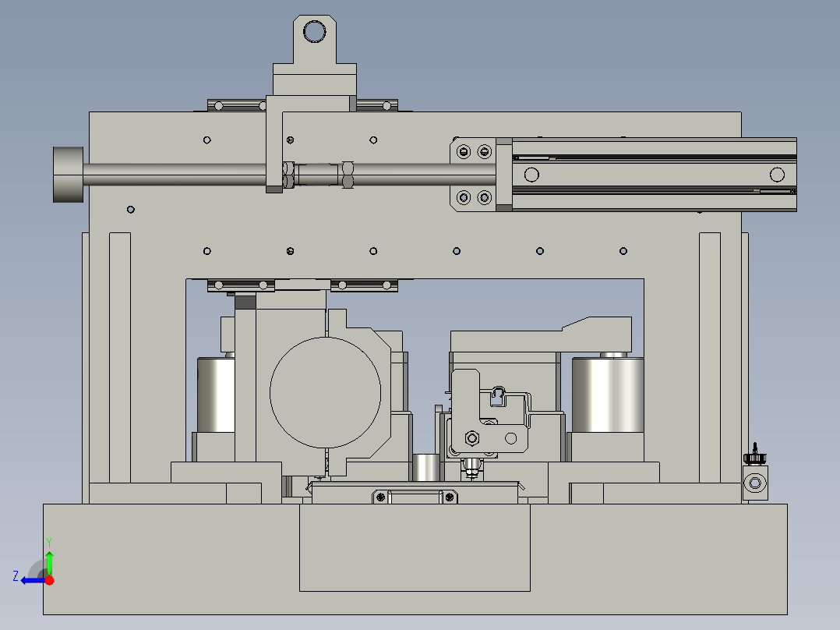Select the large circular face on the left clamp block
Image resolution: width=840 pixels, height=630 pixels.
pyautogui.click(x=325, y=392)
